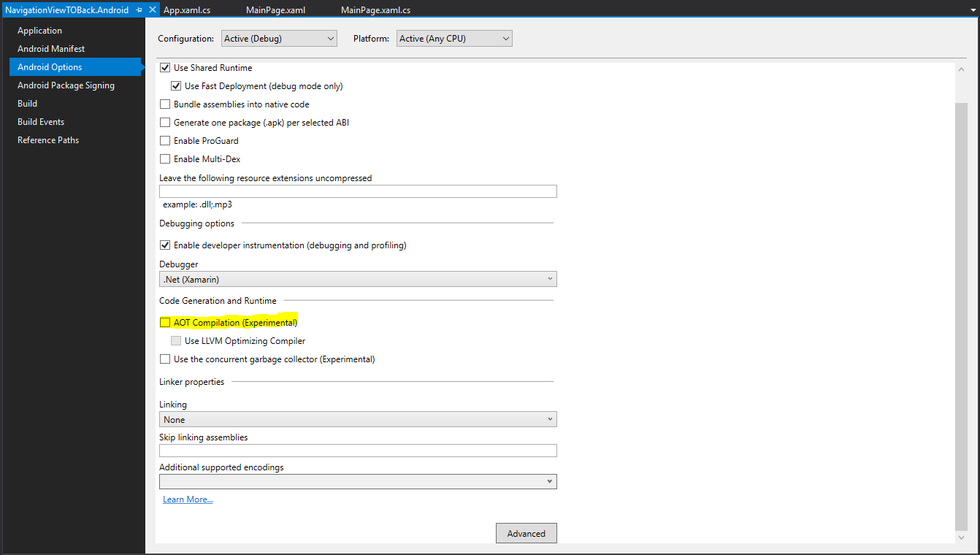The image size is (980, 555).
Task: Switch to the MainPage.xaml tab
Action: [x=275, y=10]
